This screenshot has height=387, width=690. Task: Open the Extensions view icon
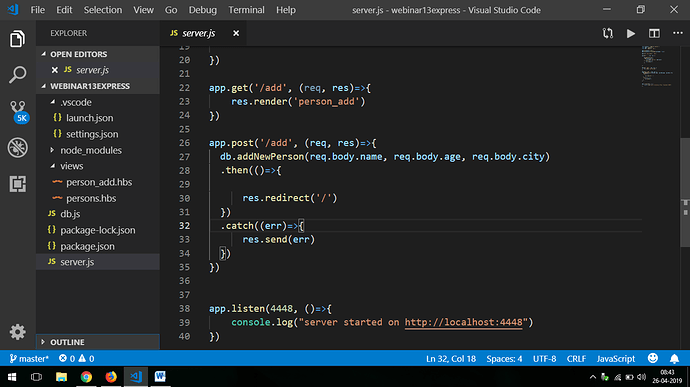(x=18, y=184)
